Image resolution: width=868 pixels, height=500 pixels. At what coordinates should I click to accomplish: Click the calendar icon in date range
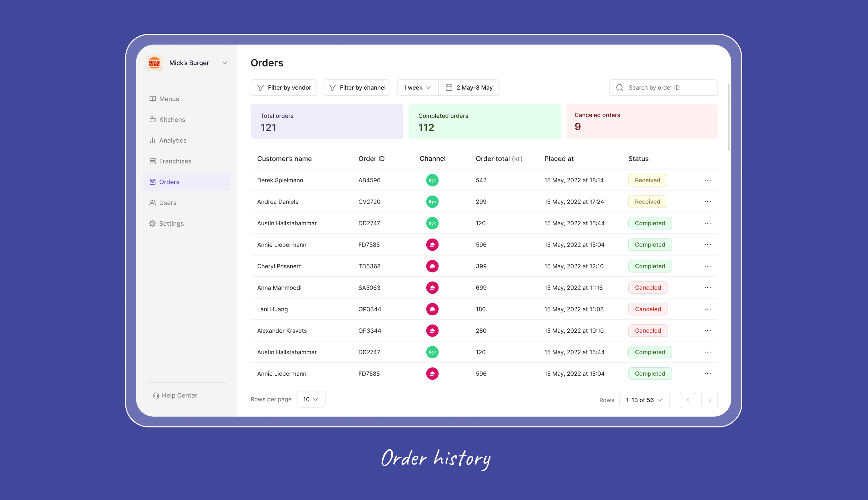449,87
